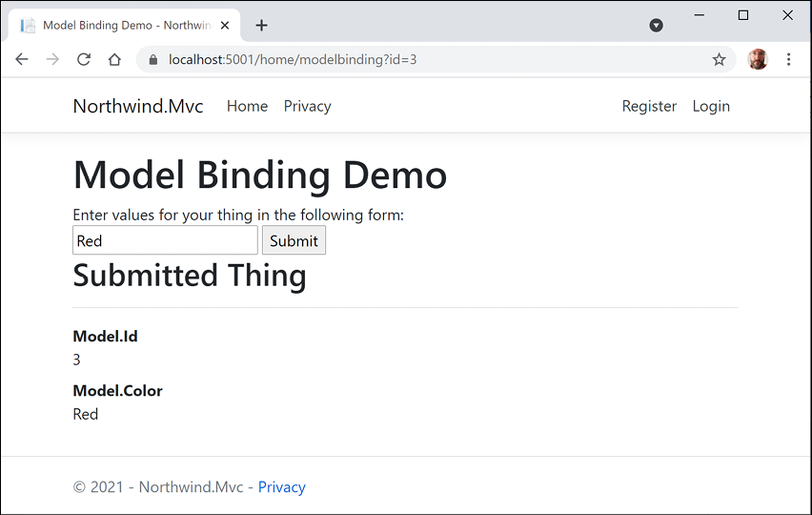
Task: Expand the circled down-arrow in the tab strip
Action: [656, 26]
